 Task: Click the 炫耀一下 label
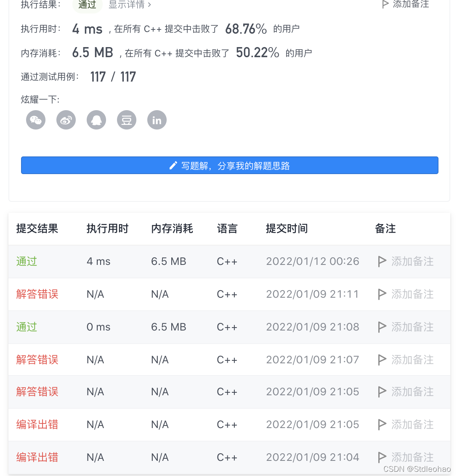coord(40,100)
